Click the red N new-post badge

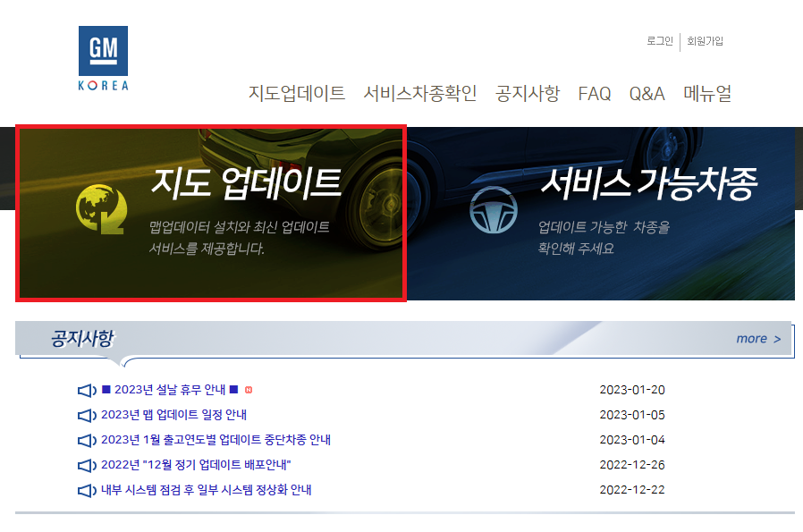pos(249,390)
